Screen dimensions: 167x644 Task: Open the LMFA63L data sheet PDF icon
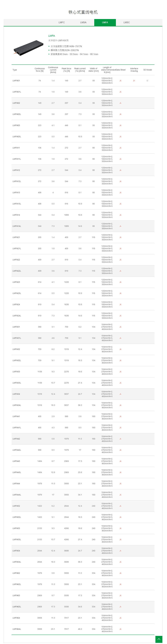point(120,607)
